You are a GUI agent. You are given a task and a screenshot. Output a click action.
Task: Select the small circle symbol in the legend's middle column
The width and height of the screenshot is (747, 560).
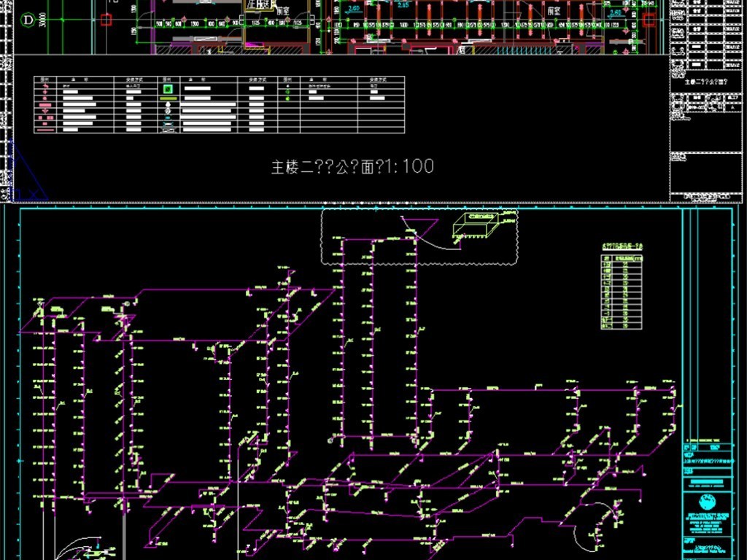[x=169, y=104]
